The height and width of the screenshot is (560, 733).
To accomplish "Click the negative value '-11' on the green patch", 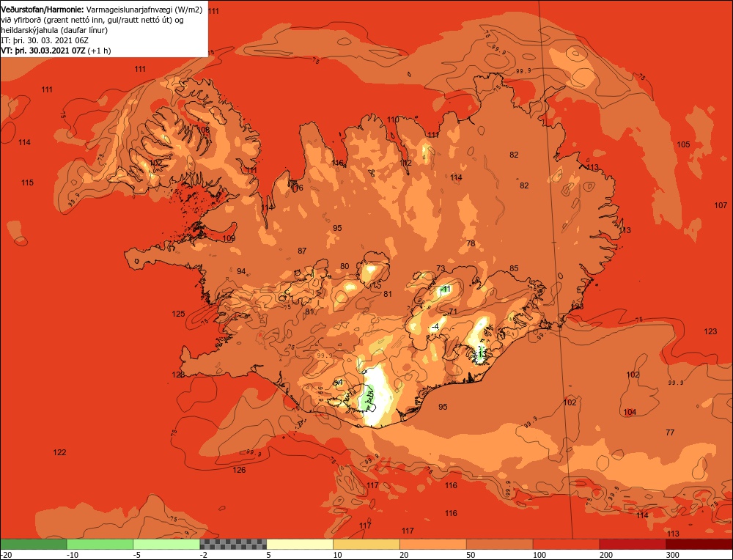I will click(446, 290).
